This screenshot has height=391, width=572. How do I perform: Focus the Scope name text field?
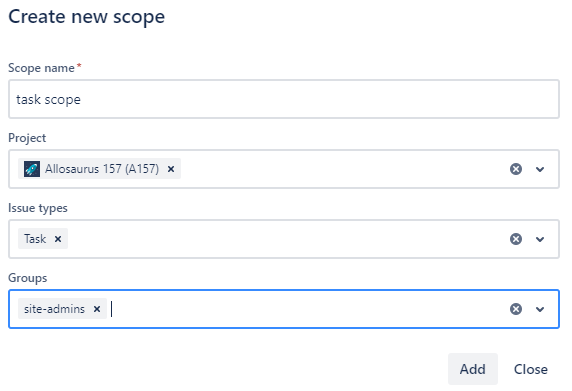pyautogui.click(x=284, y=99)
